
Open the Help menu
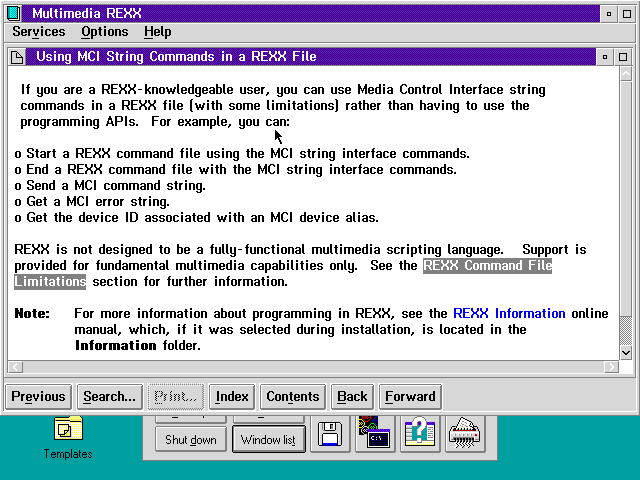coord(158,32)
